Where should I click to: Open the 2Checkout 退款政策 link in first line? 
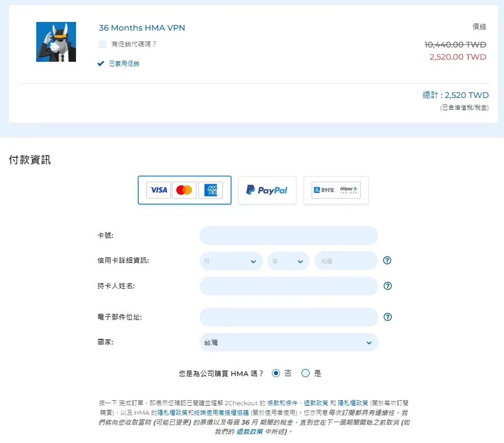(316, 403)
